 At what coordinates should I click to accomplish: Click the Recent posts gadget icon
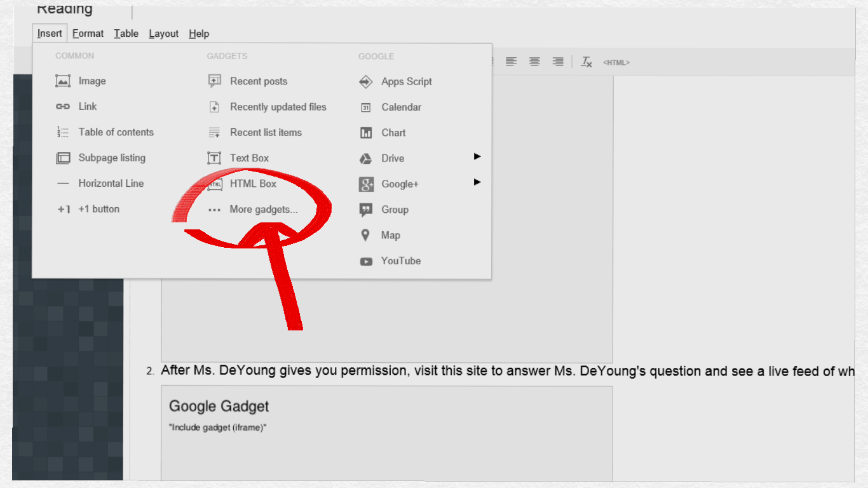tap(215, 81)
